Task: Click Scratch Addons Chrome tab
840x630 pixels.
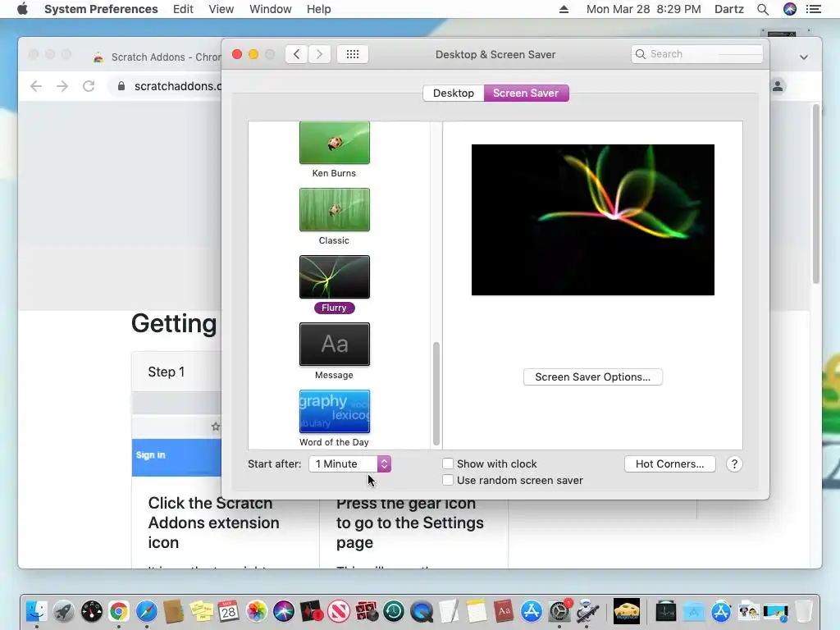Action: pyautogui.click(x=157, y=57)
